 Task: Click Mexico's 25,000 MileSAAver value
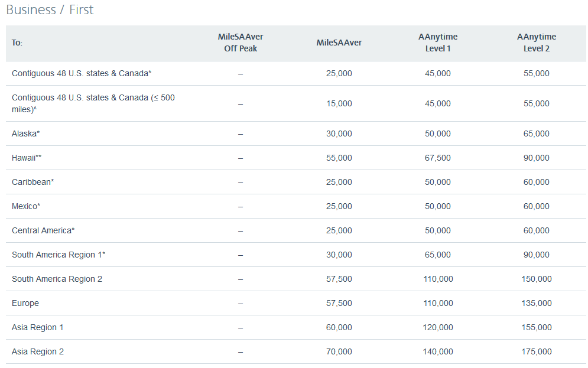[x=339, y=207]
